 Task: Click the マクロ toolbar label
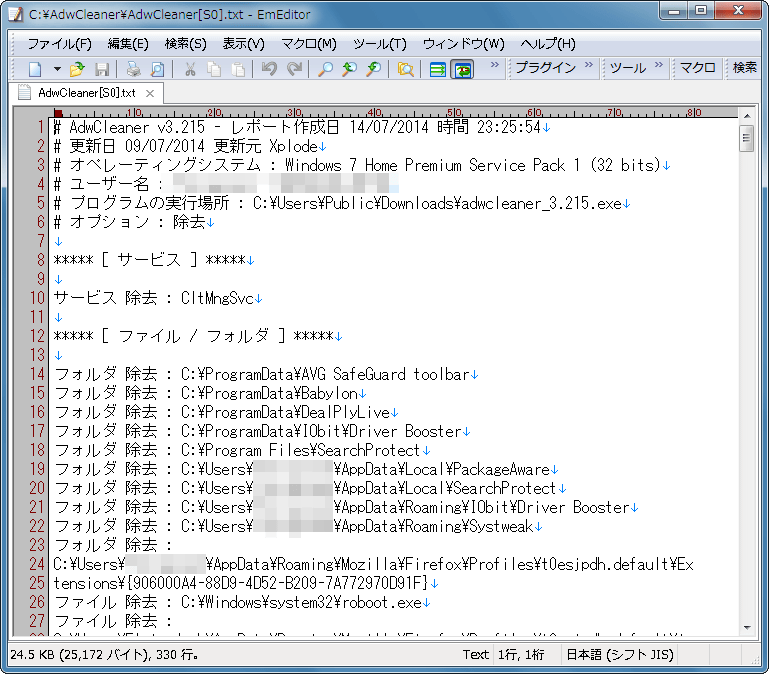[x=697, y=68]
